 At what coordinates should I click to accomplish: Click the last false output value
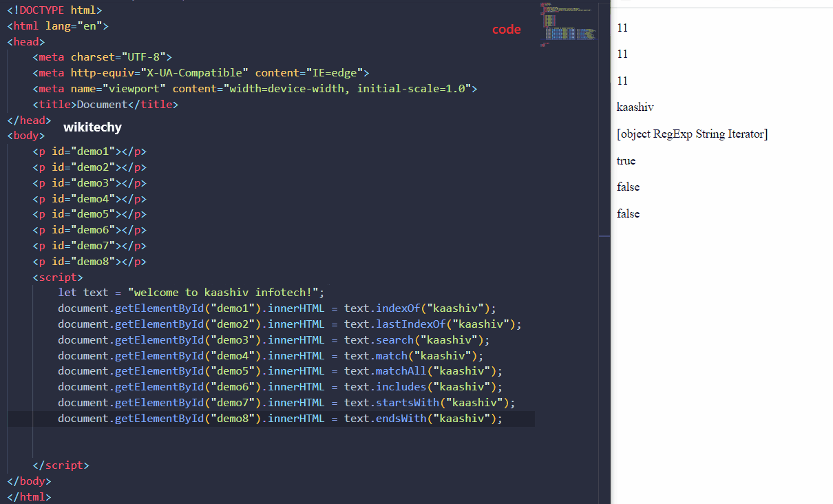click(x=628, y=213)
